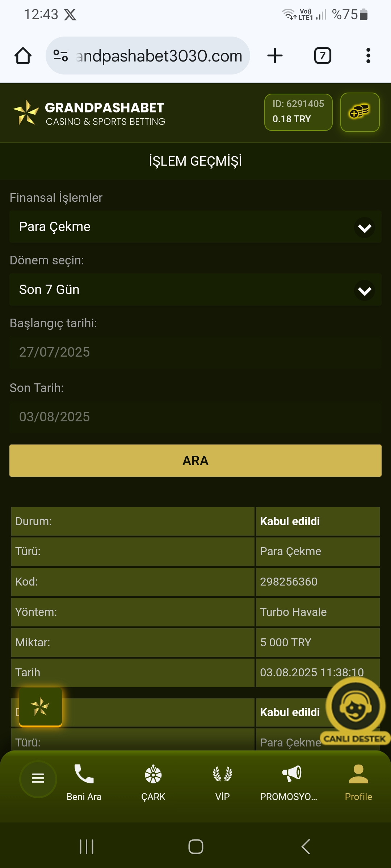Image resolution: width=391 pixels, height=868 pixels.
Task: Tap the 5 000 TRY amount value
Action: coord(286,642)
